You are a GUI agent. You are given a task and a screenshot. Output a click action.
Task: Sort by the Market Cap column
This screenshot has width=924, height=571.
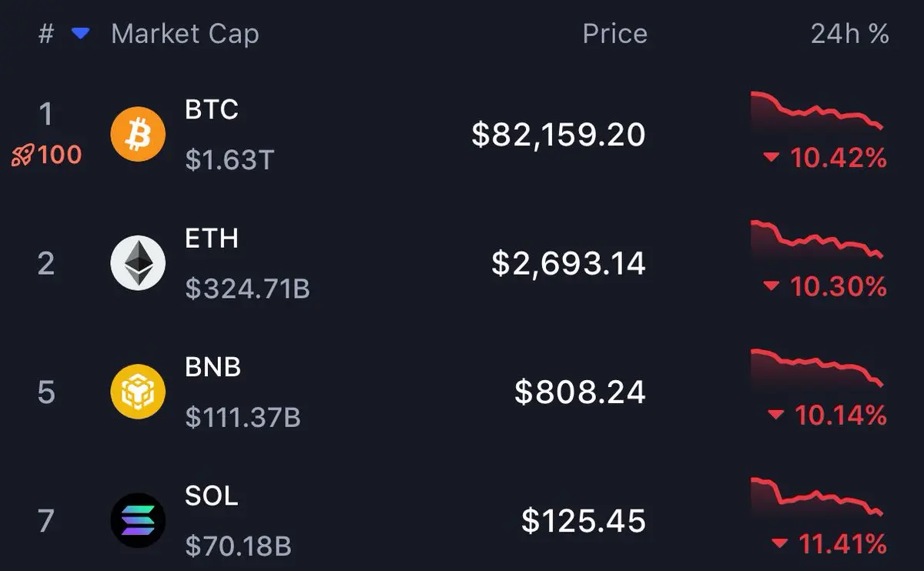[185, 34]
